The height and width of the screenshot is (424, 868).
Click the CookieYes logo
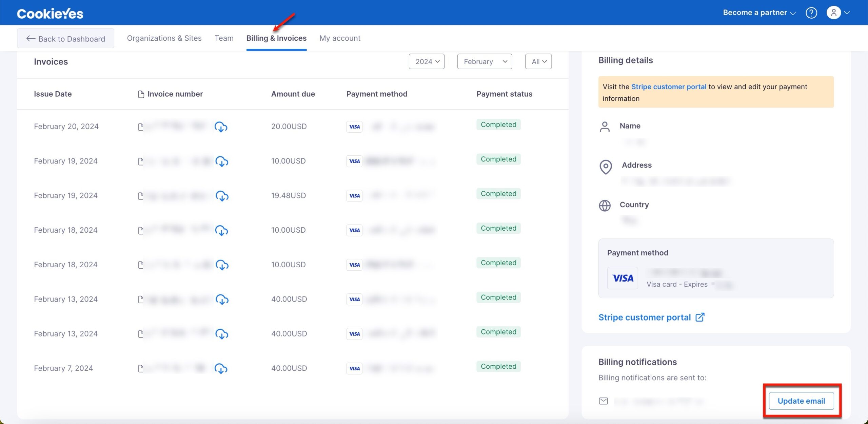pyautogui.click(x=50, y=14)
